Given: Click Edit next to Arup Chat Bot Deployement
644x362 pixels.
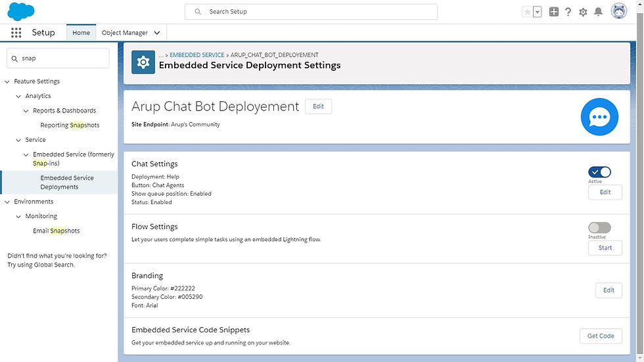Looking at the screenshot, I should pos(318,106).
